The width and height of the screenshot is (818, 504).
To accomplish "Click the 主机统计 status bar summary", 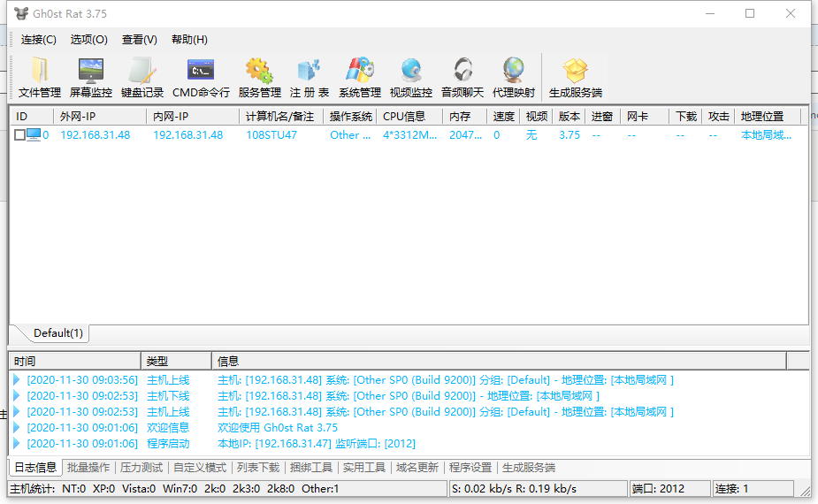I will 227,489.
